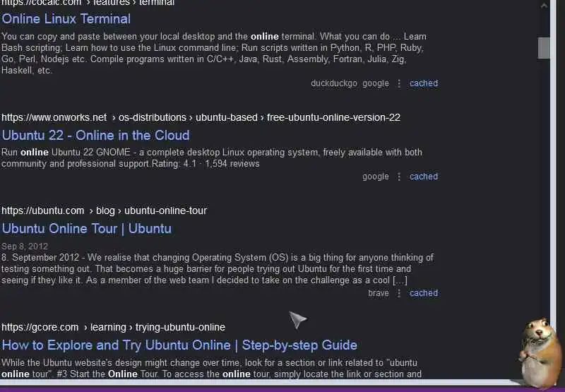Click the scrollbar up arrow
Image resolution: width=565 pixels, height=392 pixels.
(x=544, y=6)
